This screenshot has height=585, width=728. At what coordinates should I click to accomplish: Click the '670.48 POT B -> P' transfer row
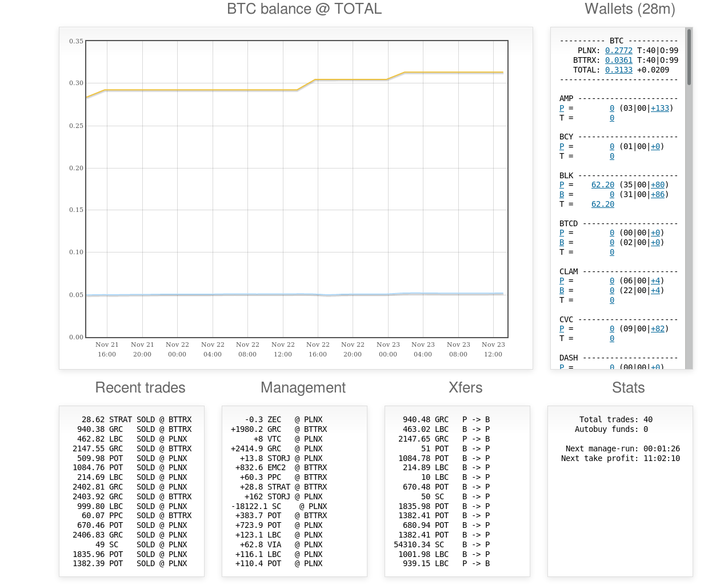446,487
